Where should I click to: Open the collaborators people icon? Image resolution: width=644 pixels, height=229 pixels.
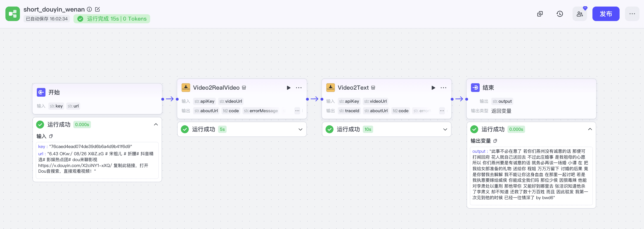(x=580, y=14)
